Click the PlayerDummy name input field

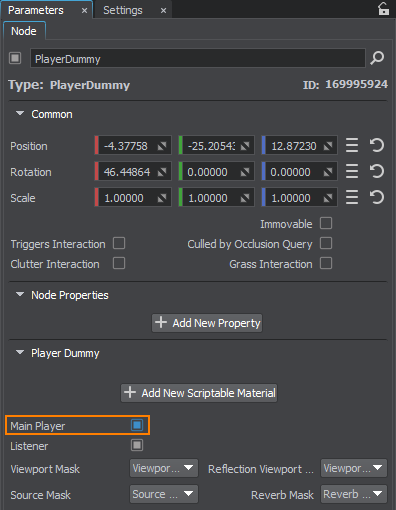[198, 58]
